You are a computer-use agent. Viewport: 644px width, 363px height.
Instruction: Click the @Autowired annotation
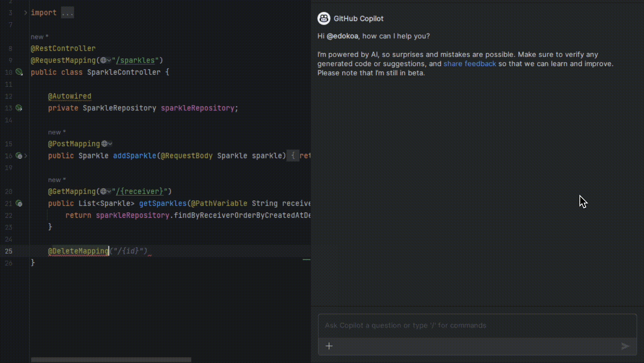(x=69, y=96)
